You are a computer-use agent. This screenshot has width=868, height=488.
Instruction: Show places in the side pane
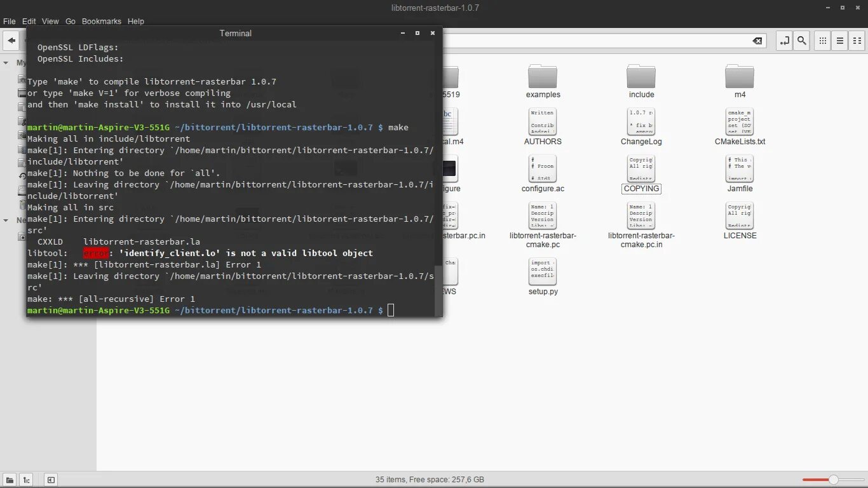10,480
